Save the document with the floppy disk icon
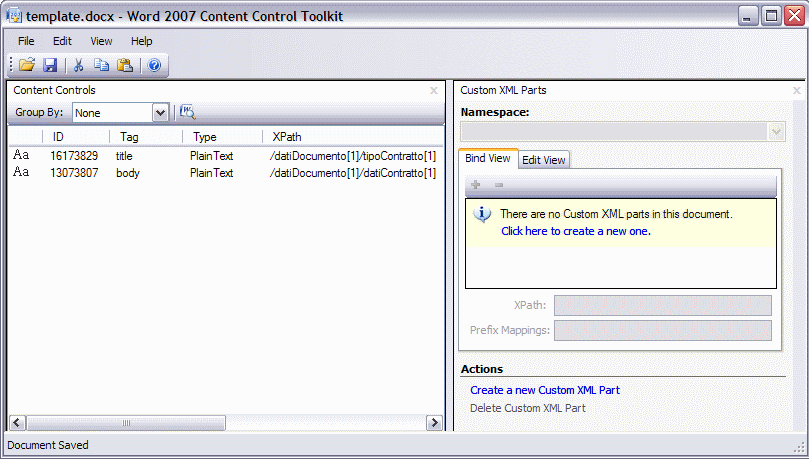809x459 pixels. point(50,65)
